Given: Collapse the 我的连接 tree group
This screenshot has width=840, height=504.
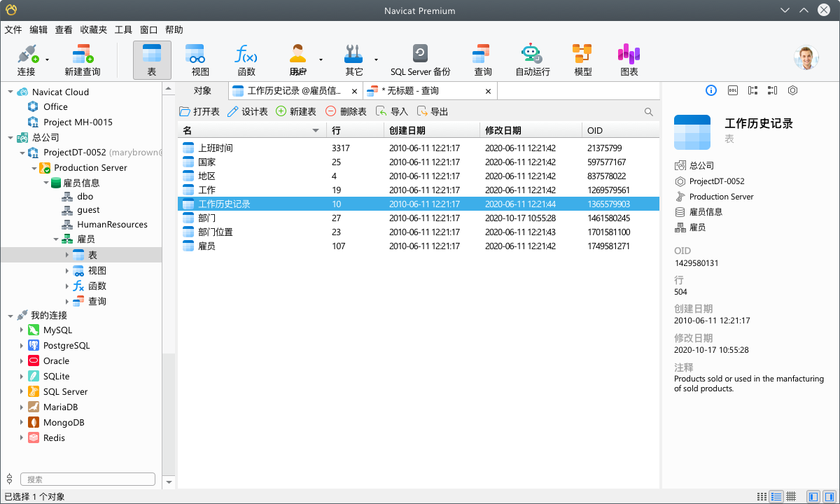Looking at the screenshot, I should tap(10, 315).
